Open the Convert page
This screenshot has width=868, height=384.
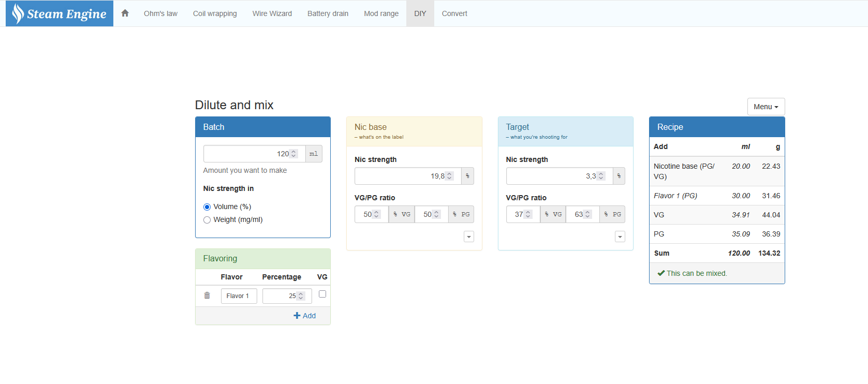[x=454, y=13]
